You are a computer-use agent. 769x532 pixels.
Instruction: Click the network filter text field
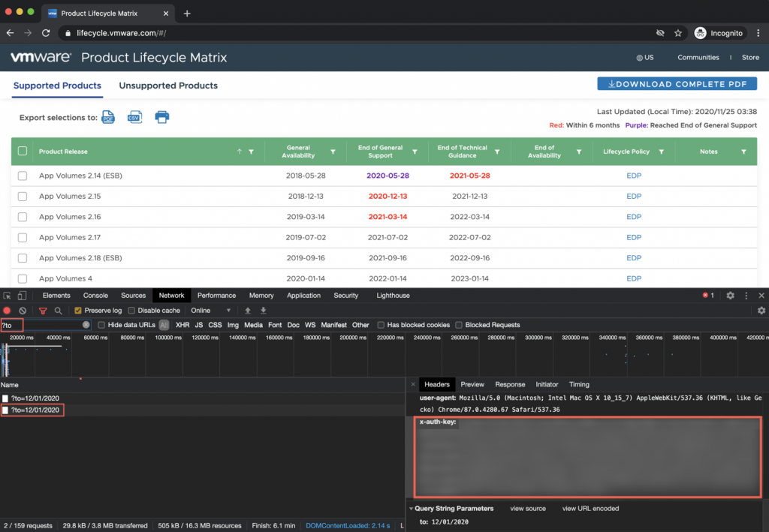click(x=45, y=325)
